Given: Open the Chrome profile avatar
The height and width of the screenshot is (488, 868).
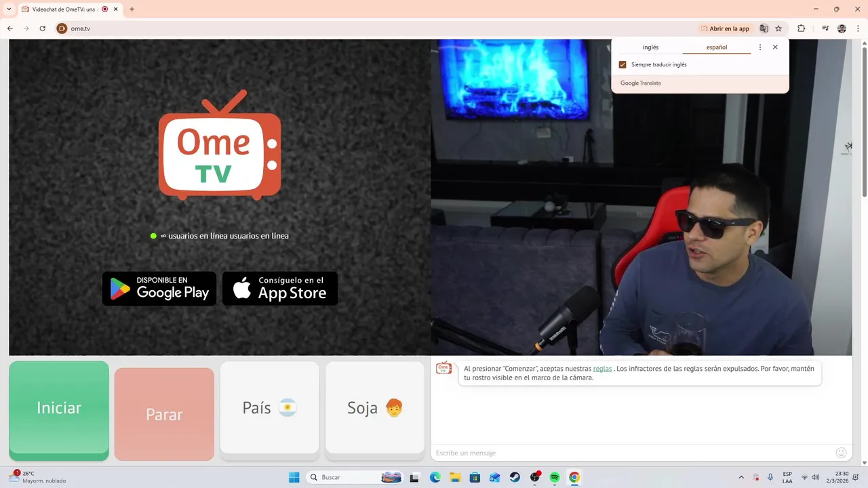Looking at the screenshot, I should click(842, 28).
